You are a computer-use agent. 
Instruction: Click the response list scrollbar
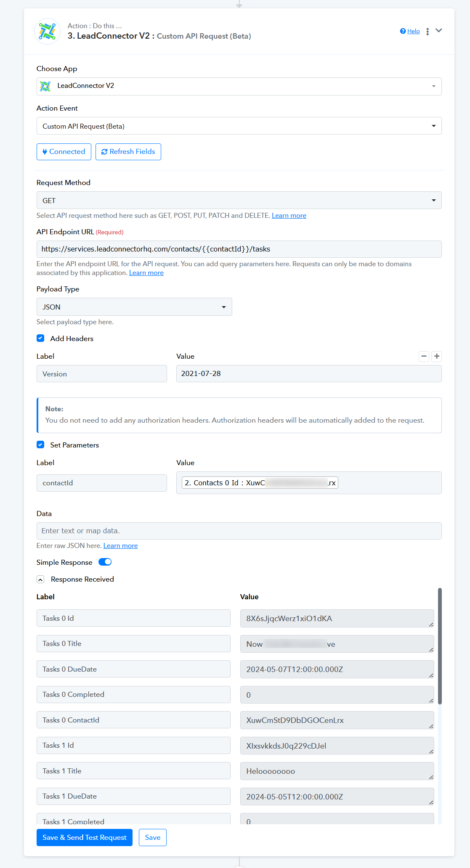[440, 646]
